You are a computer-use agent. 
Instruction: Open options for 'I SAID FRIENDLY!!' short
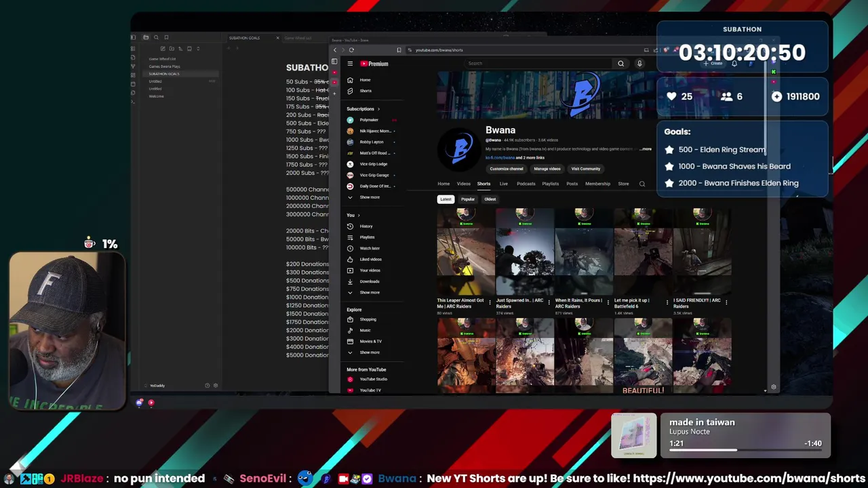[x=726, y=302]
